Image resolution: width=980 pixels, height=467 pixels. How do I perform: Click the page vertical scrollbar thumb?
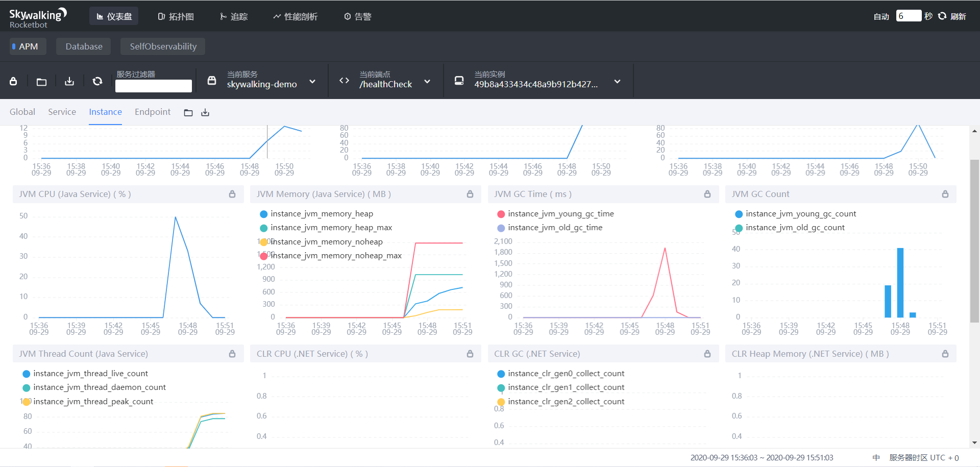pyautogui.click(x=974, y=241)
